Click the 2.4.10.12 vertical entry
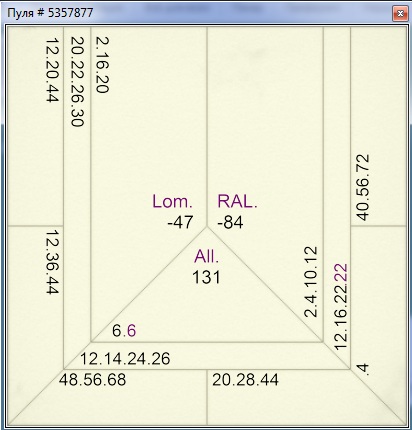Screen dimensions: 412x430 [x=311, y=282]
